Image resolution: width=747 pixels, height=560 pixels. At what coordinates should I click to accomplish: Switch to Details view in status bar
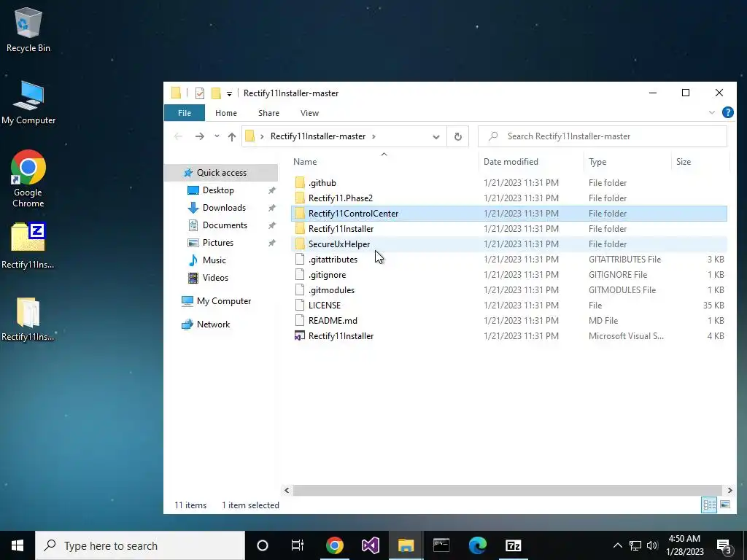click(709, 505)
